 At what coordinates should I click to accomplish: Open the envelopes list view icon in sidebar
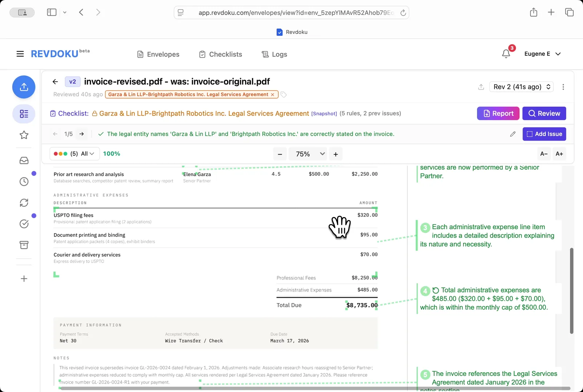click(24, 114)
